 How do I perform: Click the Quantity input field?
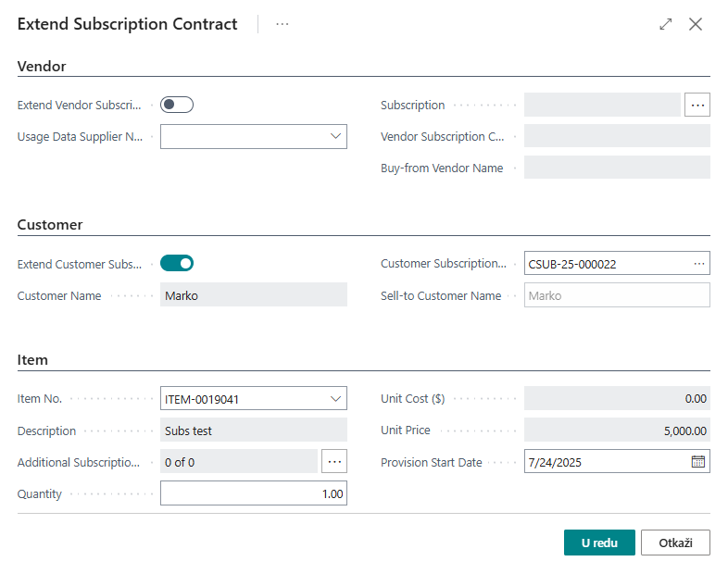[253, 493]
